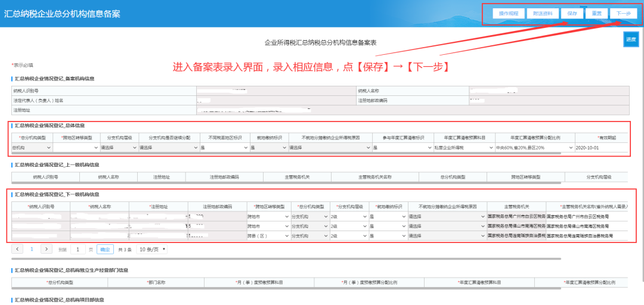Image resolution: width=644 pixels, height=305 pixels.
Task: Go to previous page arrow
Action: tap(17, 249)
